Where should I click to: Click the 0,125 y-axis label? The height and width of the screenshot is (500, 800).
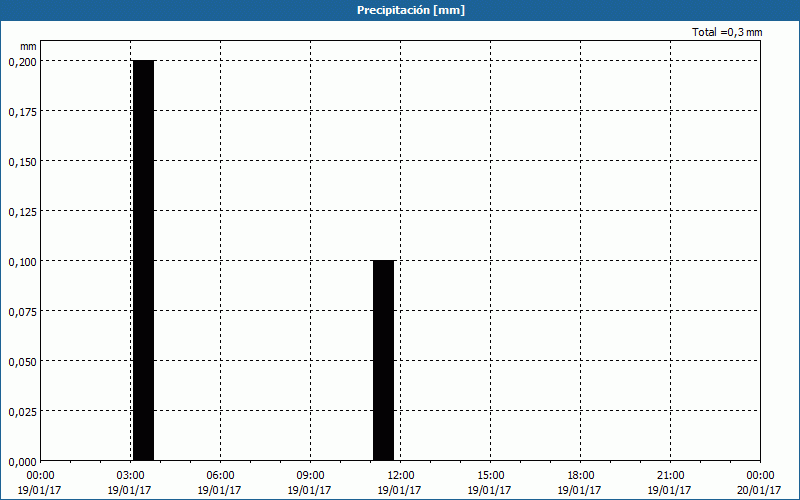pos(22,211)
